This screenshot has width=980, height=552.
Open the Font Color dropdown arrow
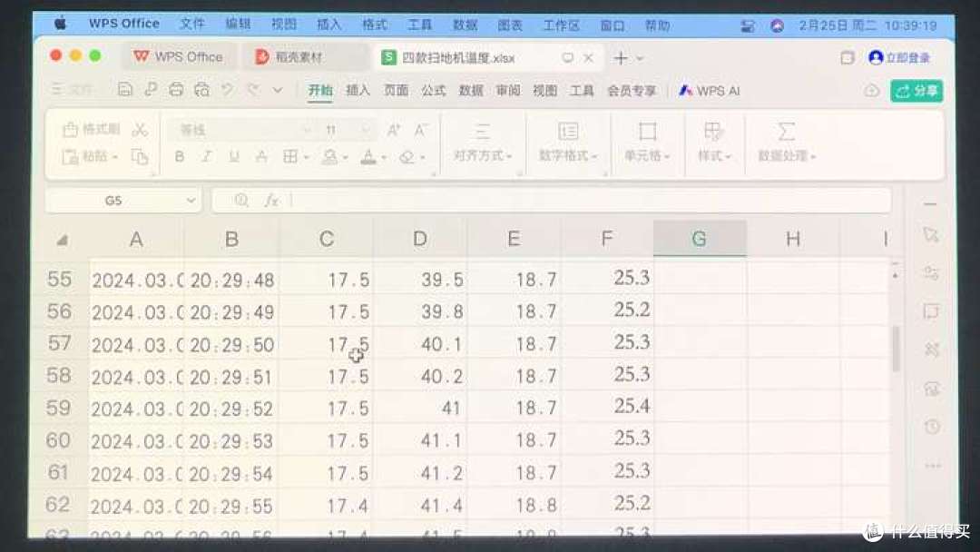tap(384, 158)
